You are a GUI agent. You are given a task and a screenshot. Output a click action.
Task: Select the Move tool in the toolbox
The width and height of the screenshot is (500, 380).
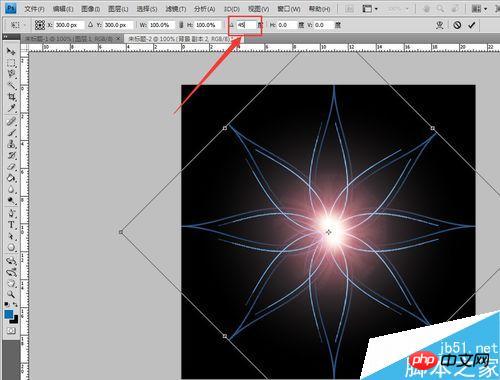11,51
